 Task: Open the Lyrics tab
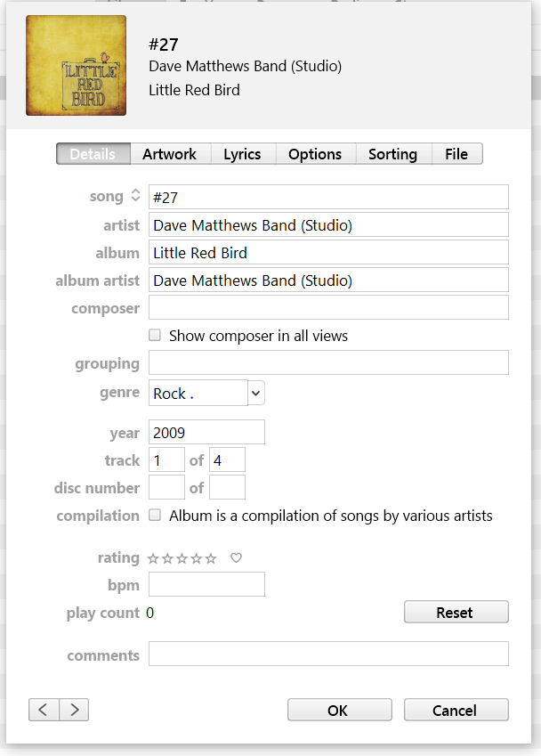(242, 154)
